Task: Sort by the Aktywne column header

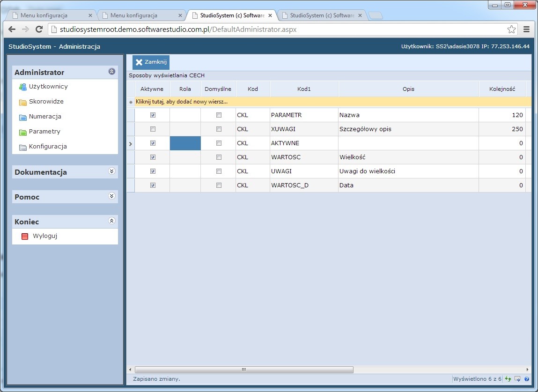Action: (x=152, y=89)
